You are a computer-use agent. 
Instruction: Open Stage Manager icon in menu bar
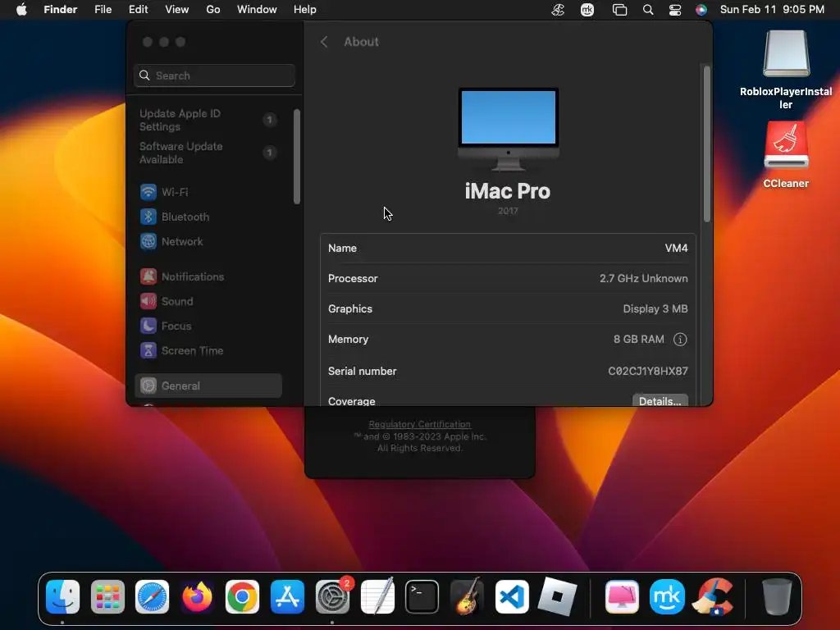click(619, 10)
